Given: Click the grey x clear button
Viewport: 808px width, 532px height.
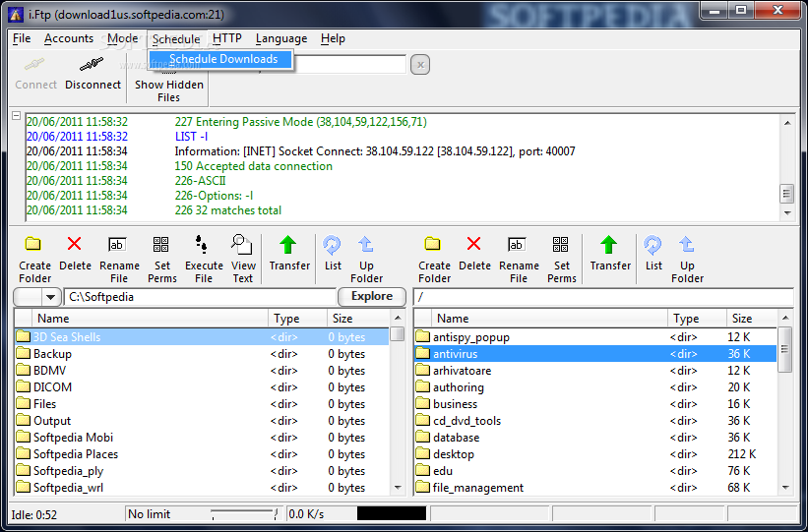Looking at the screenshot, I should pos(420,65).
